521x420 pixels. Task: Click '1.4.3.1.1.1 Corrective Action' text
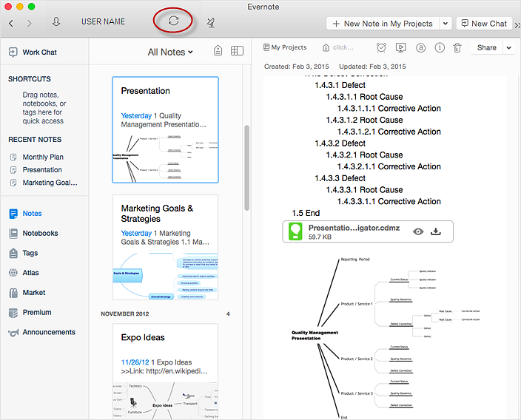coord(389,109)
